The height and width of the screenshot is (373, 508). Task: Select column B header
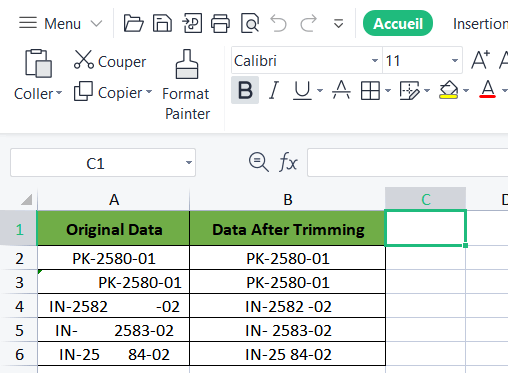pos(287,199)
